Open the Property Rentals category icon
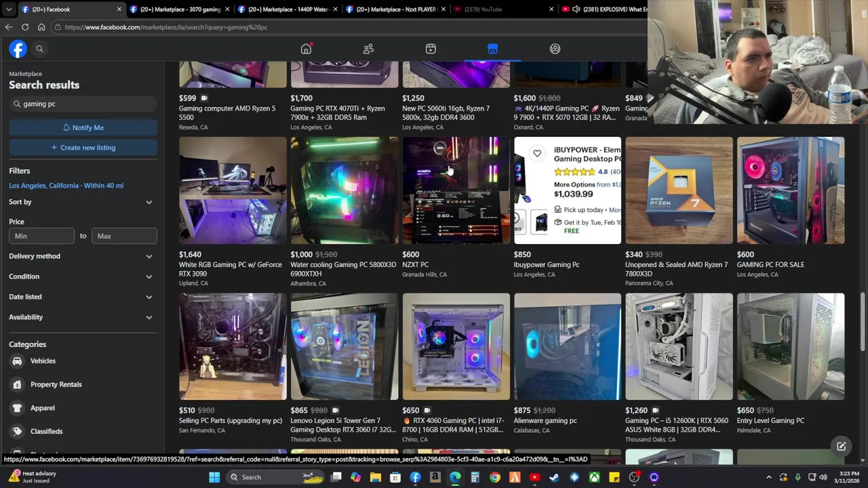This screenshot has width=868, height=488. [17, 384]
